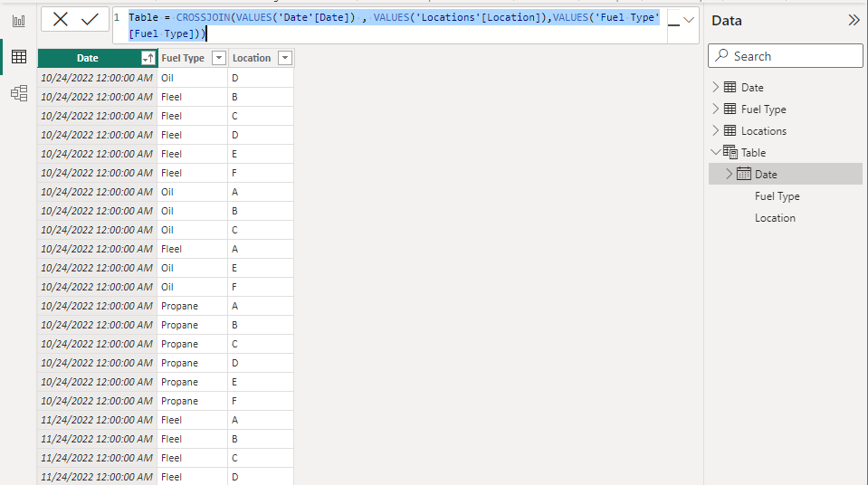Open the Fuel Type column filter dropdown
Viewport: 868px width, 485px height.
coord(219,58)
